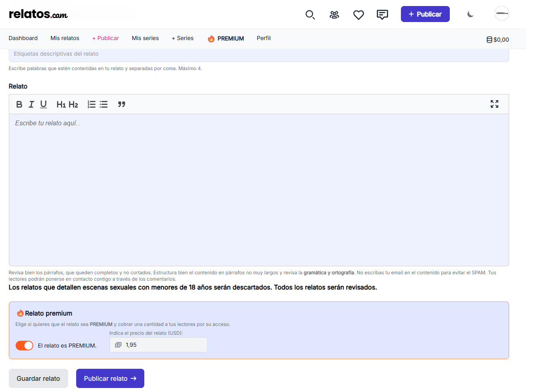
Task: Click into the relato text area
Action: point(259,190)
